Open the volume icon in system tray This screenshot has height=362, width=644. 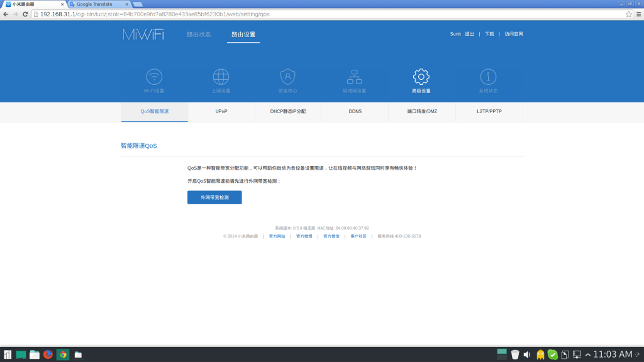[x=526, y=354]
